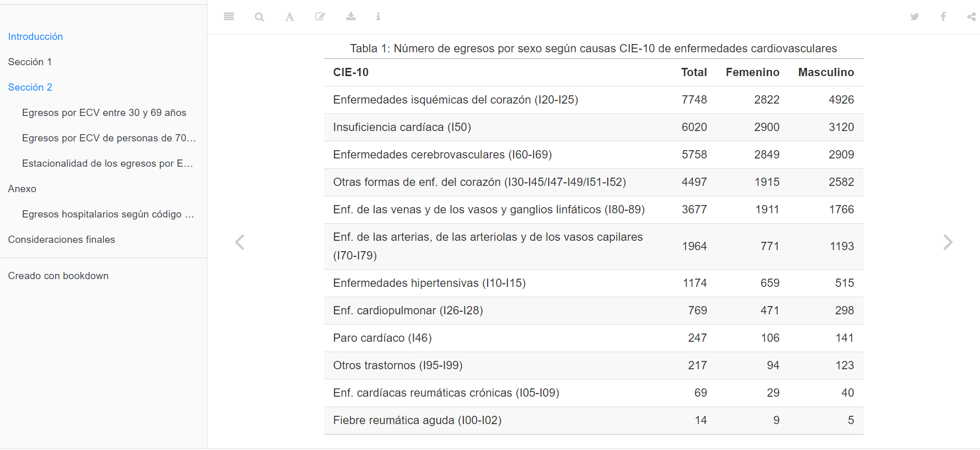Open the information icon in toolbar
The image size is (980, 450).
click(x=378, y=17)
